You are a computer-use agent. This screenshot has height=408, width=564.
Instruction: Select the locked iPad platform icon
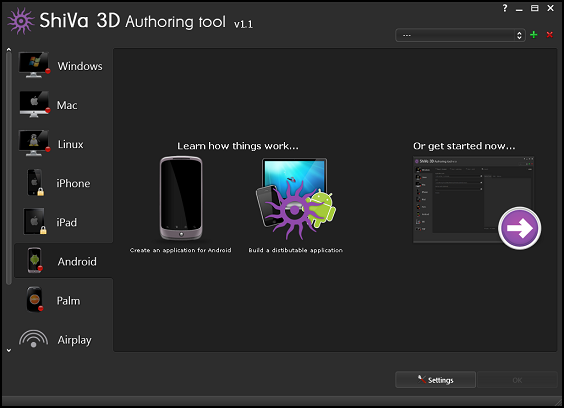[x=35, y=222]
